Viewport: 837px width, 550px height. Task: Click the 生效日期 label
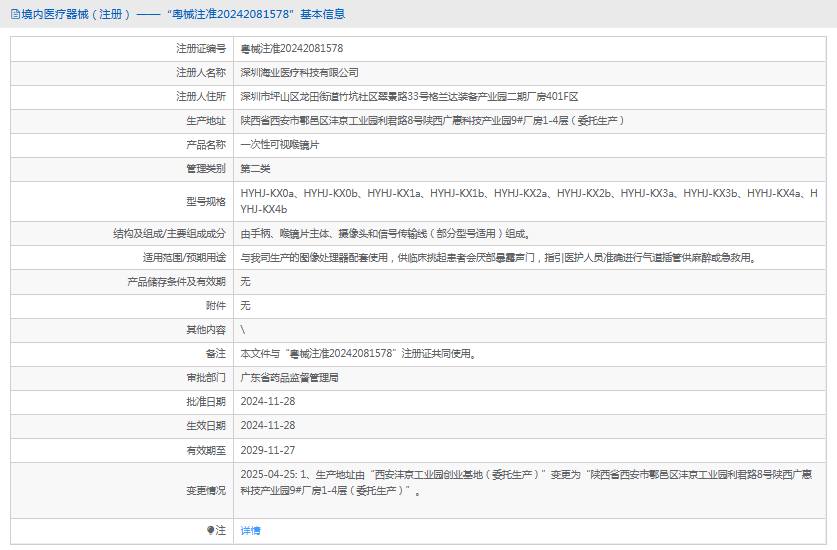pyautogui.click(x=206, y=426)
